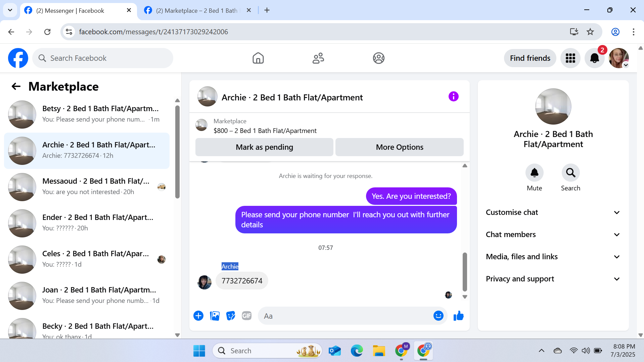The image size is (644, 362).
Task: Open Celes's conversation in the list
Action: (x=87, y=259)
